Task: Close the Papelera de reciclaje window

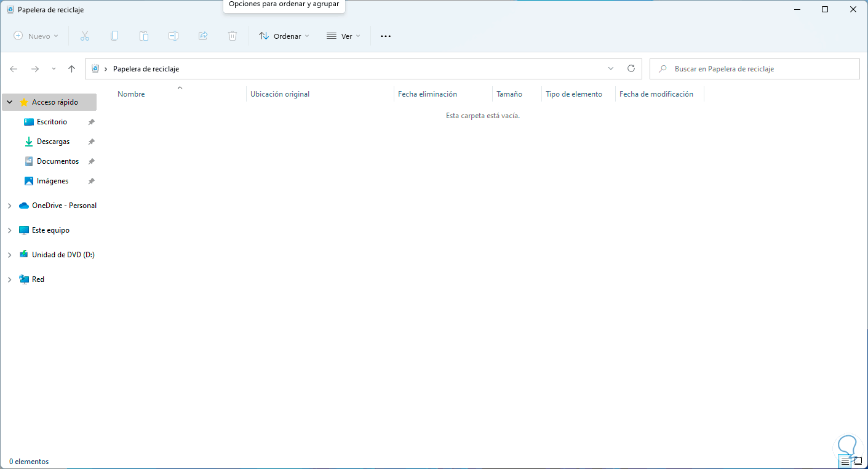Action: (853, 9)
